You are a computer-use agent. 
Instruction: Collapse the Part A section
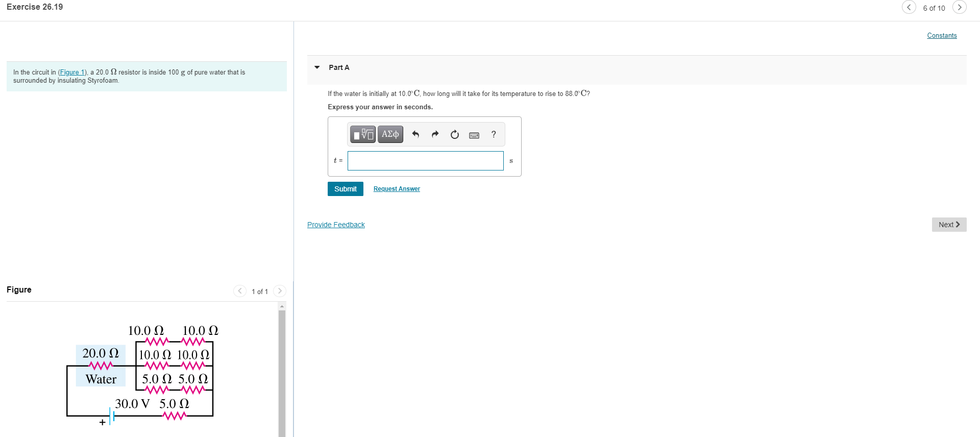pos(317,67)
